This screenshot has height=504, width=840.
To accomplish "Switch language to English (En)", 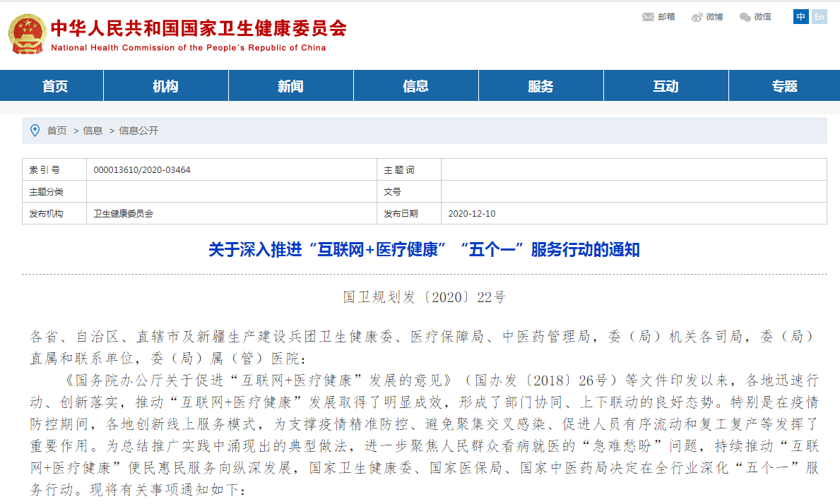I will click(x=819, y=17).
